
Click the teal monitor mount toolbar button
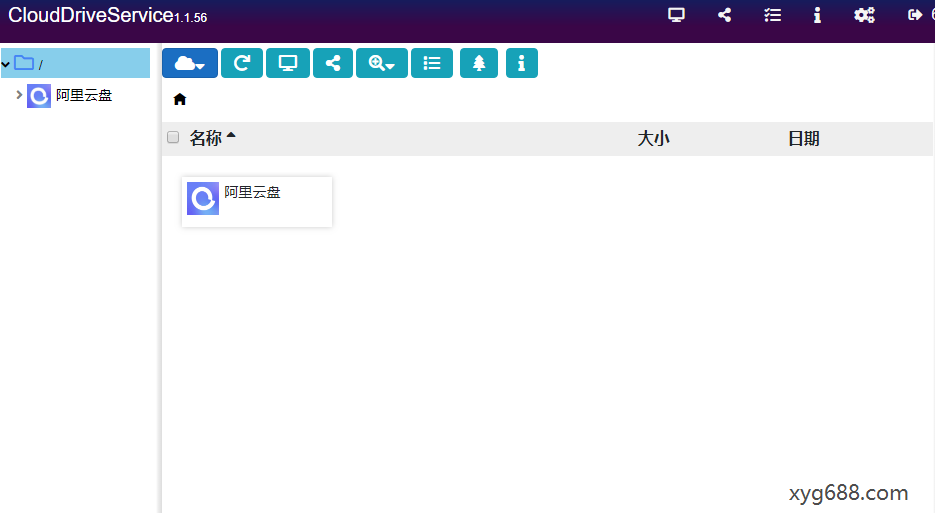click(288, 63)
